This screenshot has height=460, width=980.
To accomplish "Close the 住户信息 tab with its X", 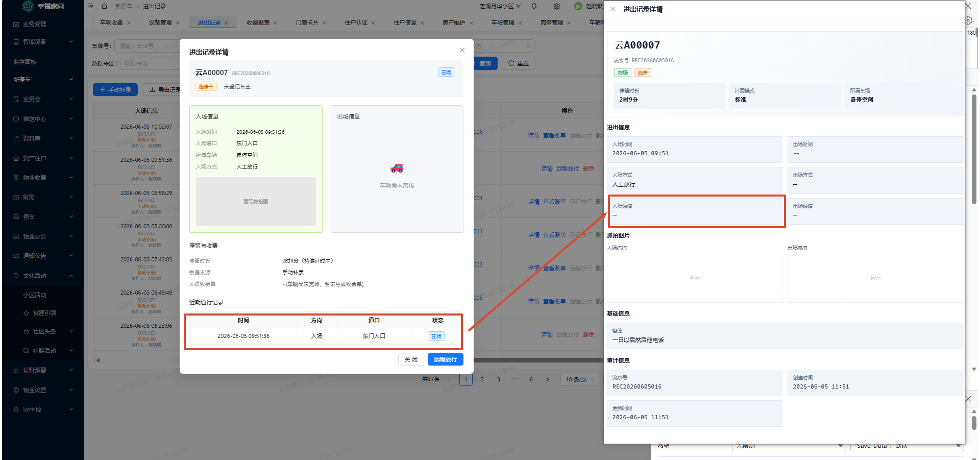I will tap(422, 22).
